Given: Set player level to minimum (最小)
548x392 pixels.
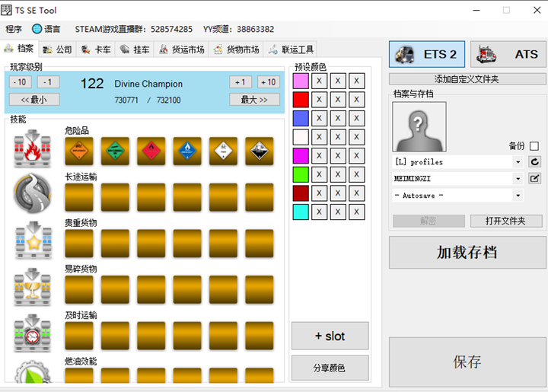Looking at the screenshot, I should click(x=34, y=100).
